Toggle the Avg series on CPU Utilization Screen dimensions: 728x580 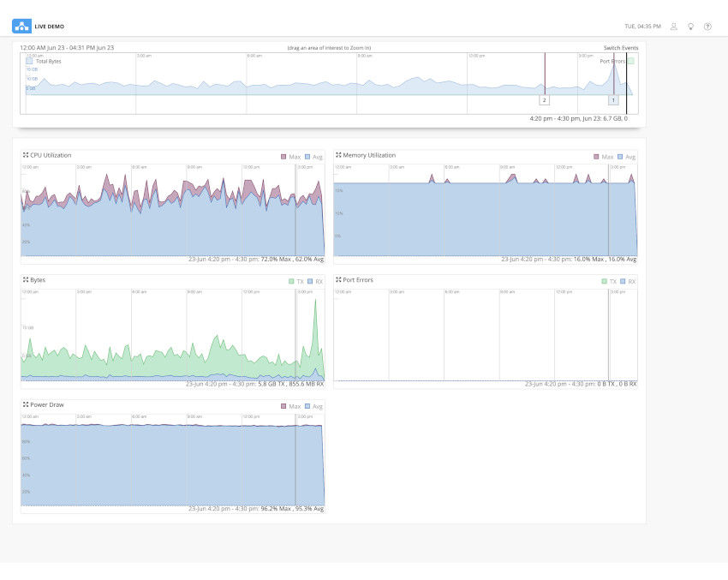coord(313,157)
